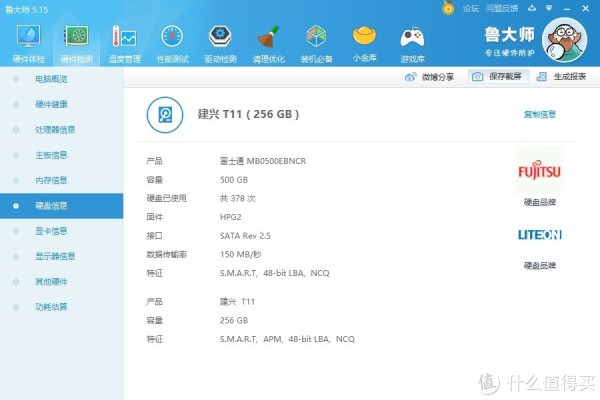
Task: Click the 硬盘品牌 label under Fujitsu logo
Action: (x=540, y=202)
